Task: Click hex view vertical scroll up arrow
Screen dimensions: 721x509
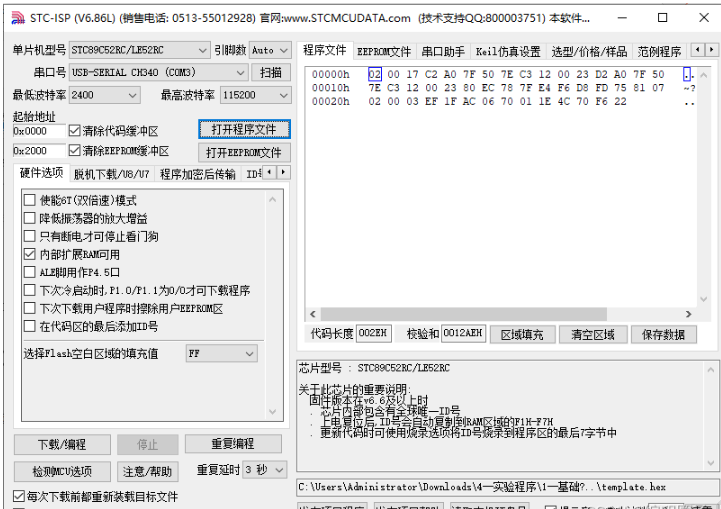Action: (x=704, y=74)
